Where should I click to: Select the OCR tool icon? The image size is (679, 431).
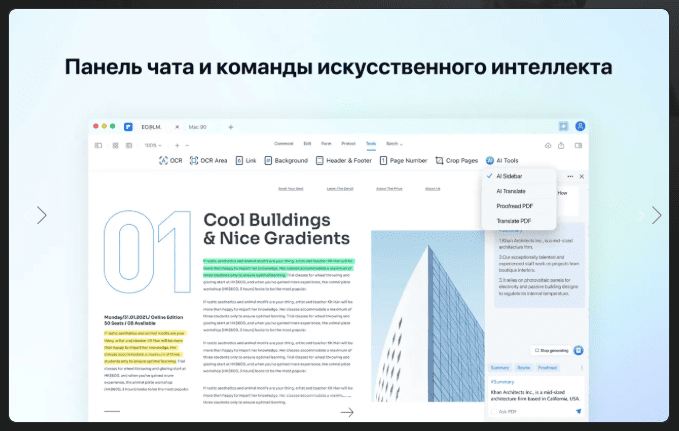tap(163, 161)
